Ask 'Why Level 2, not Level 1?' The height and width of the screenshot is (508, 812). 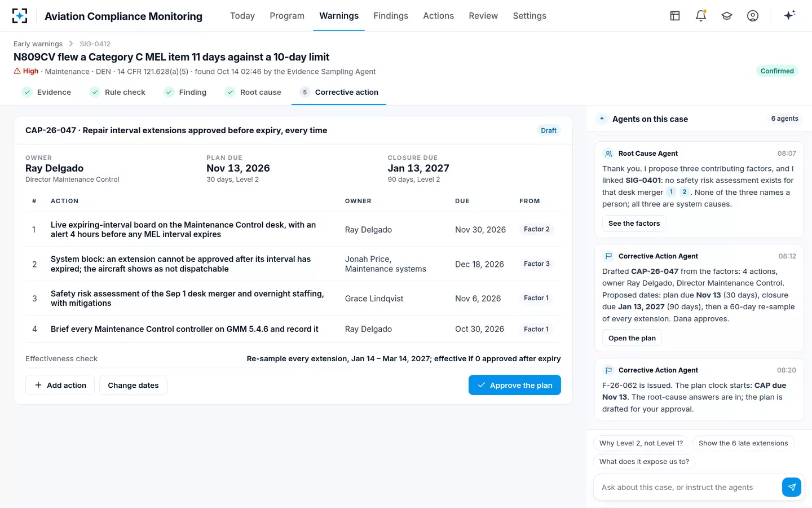[x=641, y=443]
